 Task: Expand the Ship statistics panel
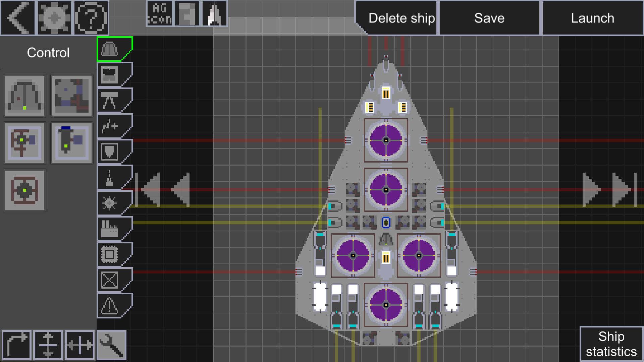tap(611, 344)
